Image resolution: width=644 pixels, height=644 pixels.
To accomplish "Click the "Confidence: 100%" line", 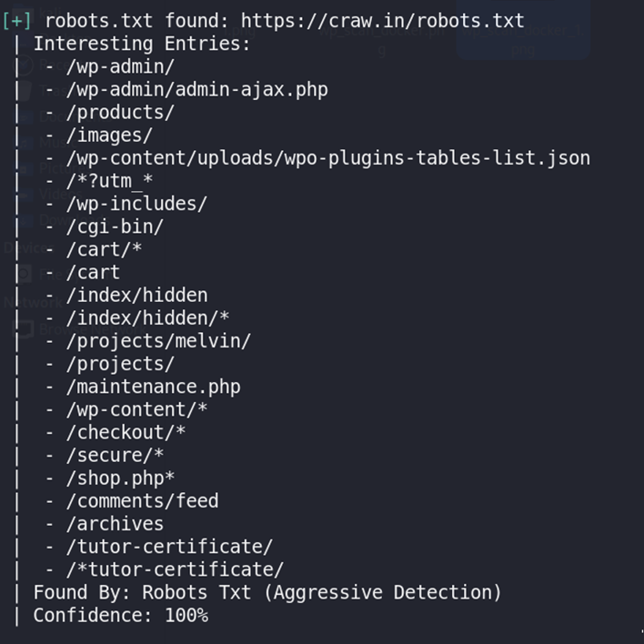I will pos(120,615).
